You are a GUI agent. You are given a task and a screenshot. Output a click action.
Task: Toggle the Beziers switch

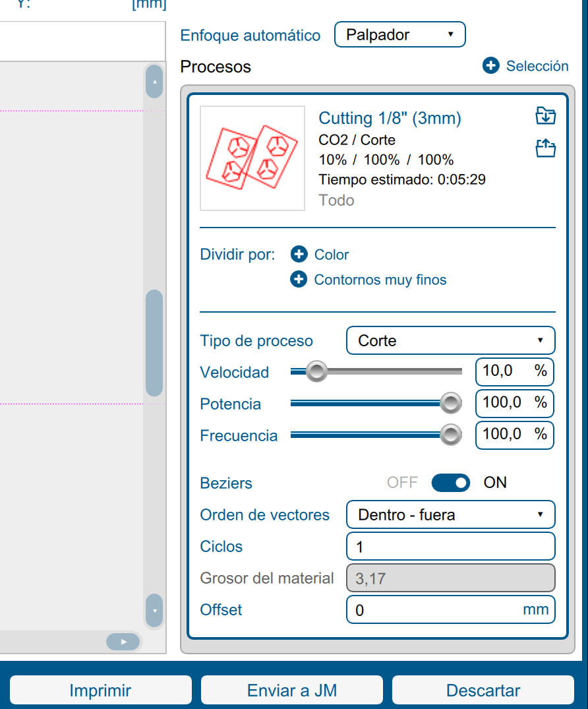click(451, 483)
